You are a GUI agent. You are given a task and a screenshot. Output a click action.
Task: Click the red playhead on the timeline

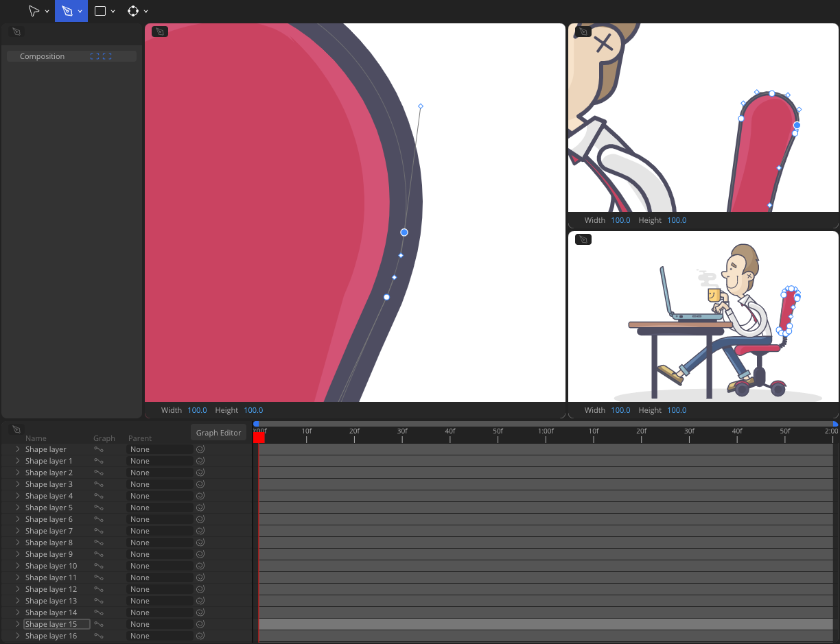(259, 437)
